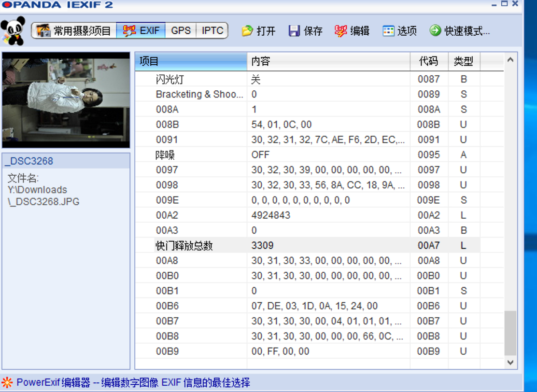Click the 3309 shutter count value

coord(262,245)
